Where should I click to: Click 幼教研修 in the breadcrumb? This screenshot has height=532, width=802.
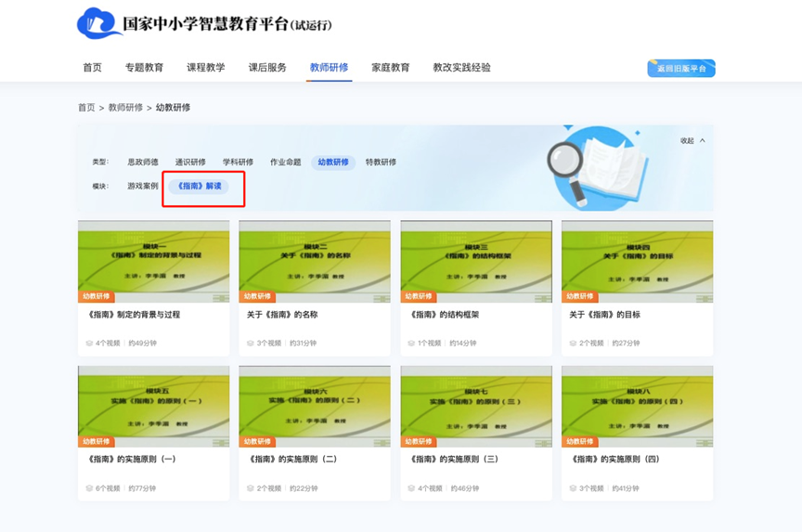(x=173, y=108)
